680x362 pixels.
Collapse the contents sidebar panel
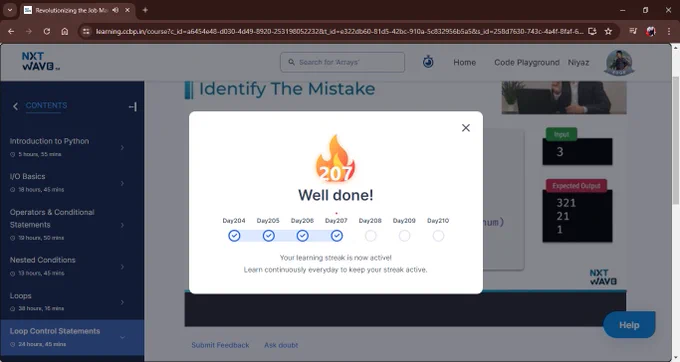pos(133,107)
